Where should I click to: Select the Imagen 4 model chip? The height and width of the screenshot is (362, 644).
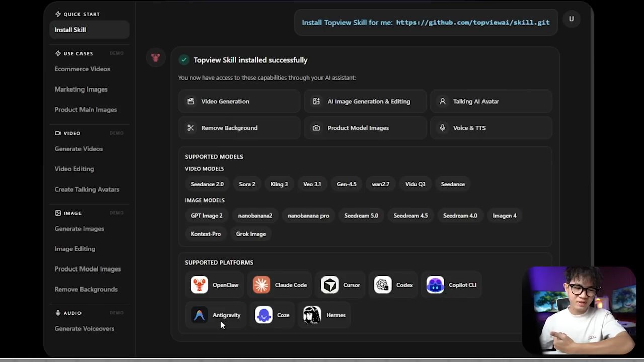505,216
